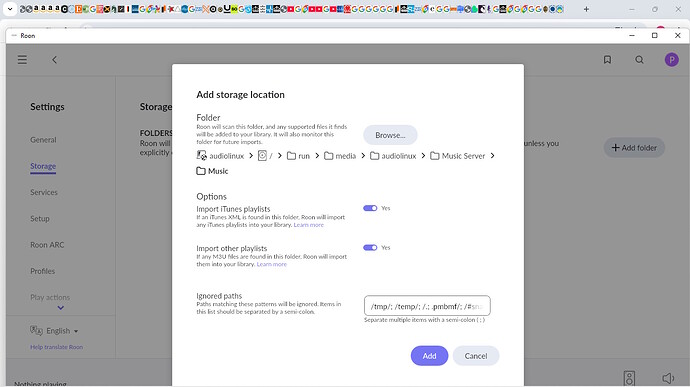
Task: Select the run folder breadcrumb
Action: click(x=298, y=156)
